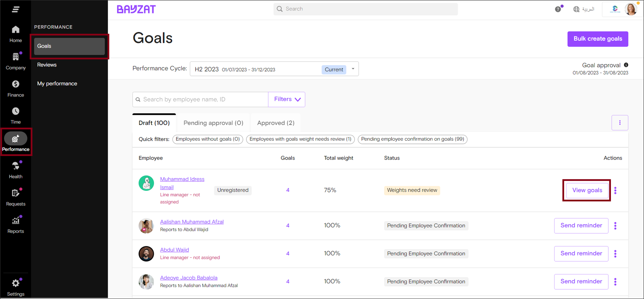
Task: Go to the Company icon in sidebar
Action: (x=15, y=61)
